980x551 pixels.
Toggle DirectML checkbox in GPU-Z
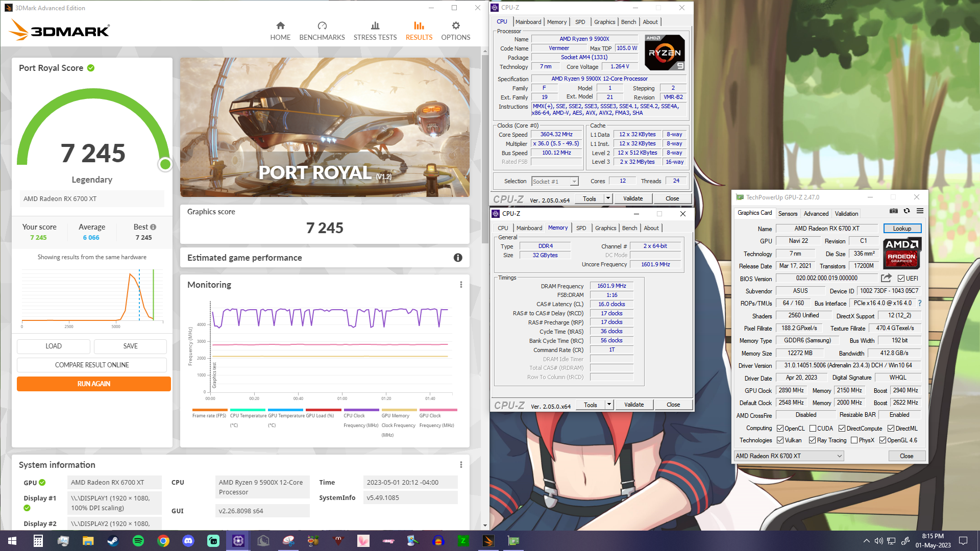pos(891,429)
